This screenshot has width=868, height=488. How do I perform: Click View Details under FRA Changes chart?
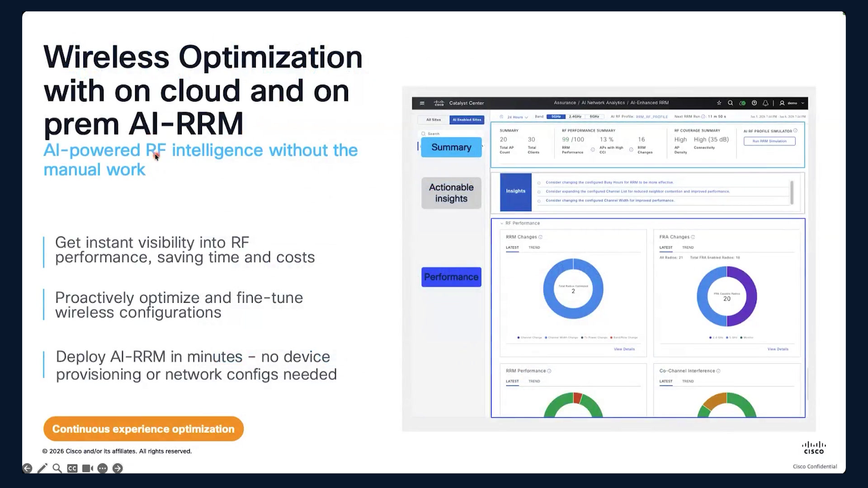click(778, 349)
